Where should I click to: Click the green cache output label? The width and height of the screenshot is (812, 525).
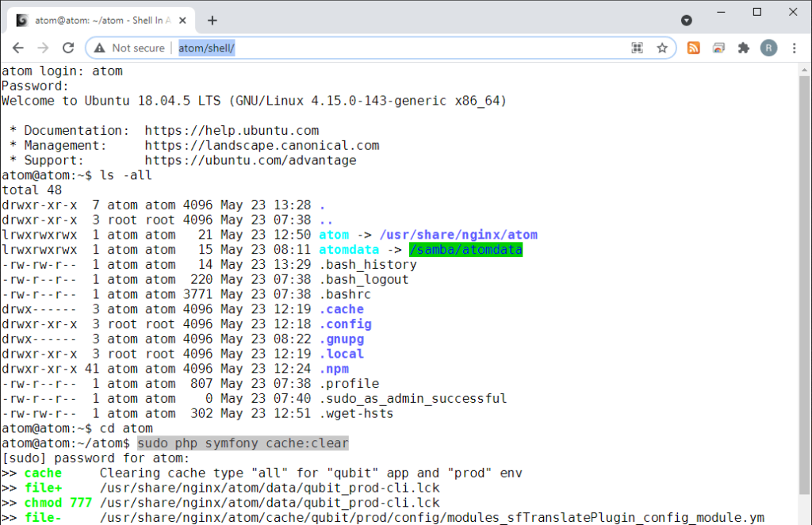click(x=43, y=473)
